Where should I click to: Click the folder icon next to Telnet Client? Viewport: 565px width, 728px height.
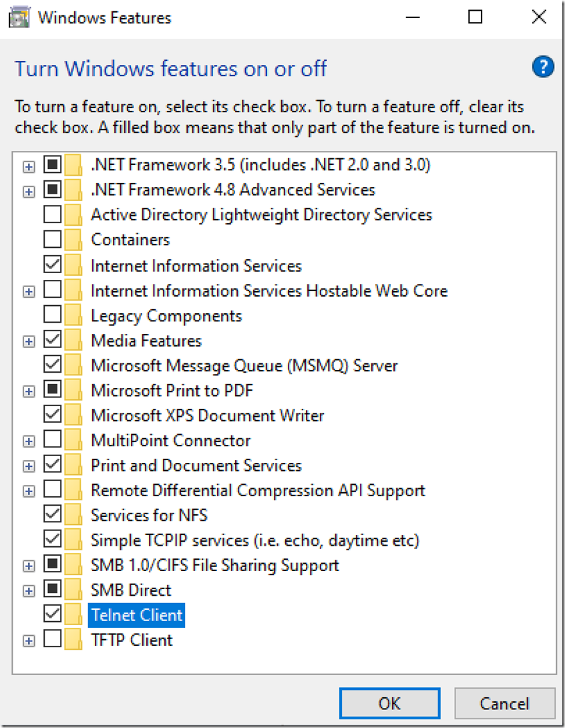(73, 615)
